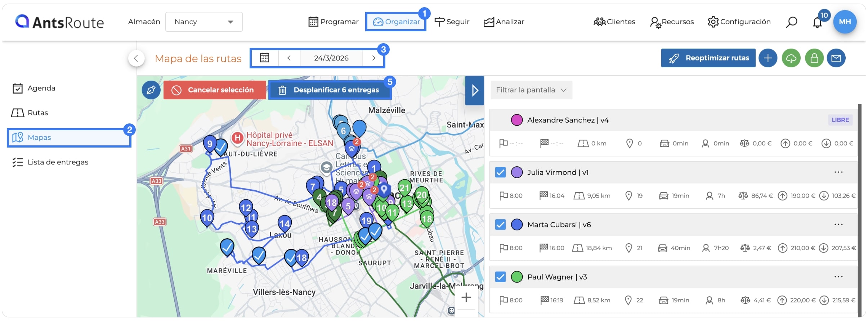Open notifications bell
868x321 pixels.
pyautogui.click(x=817, y=22)
